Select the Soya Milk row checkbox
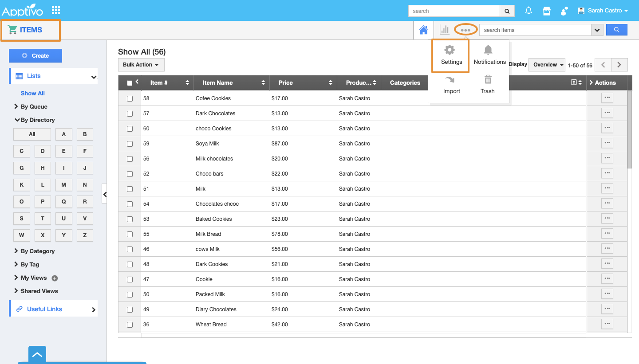639x364 pixels. tap(130, 144)
